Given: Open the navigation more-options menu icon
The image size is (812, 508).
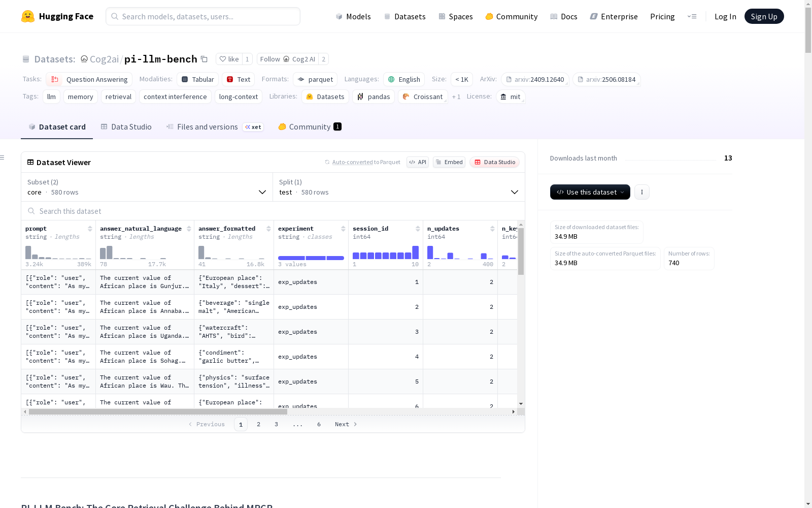Looking at the screenshot, I should pos(692,16).
